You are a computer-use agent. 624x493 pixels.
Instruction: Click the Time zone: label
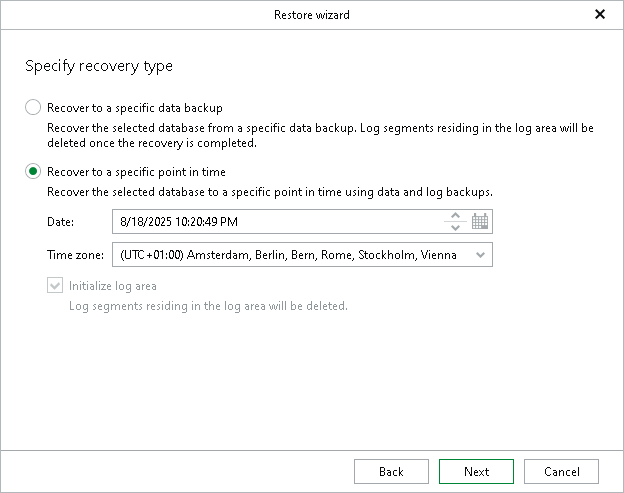pos(75,255)
